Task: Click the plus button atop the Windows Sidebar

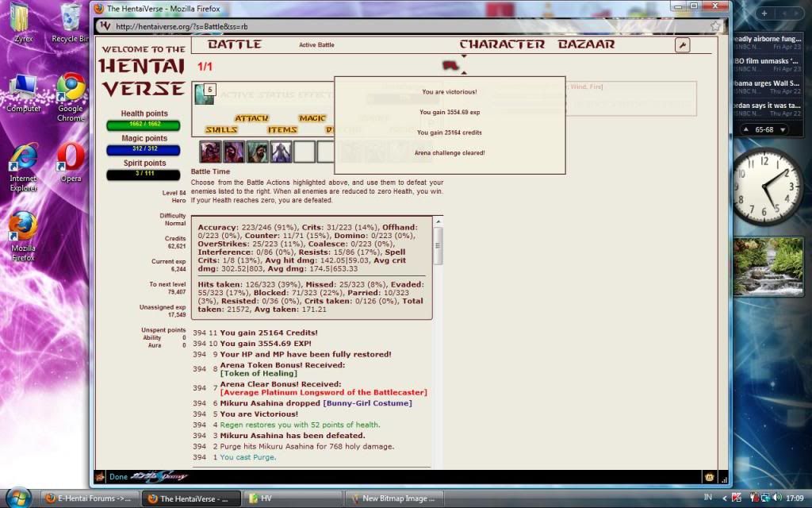Action: (764, 13)
